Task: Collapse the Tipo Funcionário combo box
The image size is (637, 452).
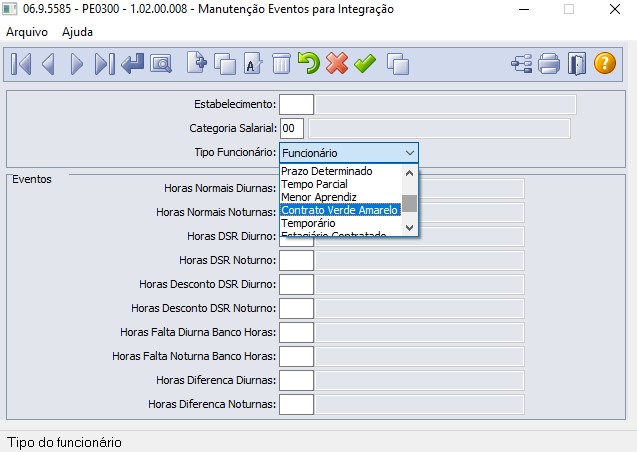Action: (410, 153)
